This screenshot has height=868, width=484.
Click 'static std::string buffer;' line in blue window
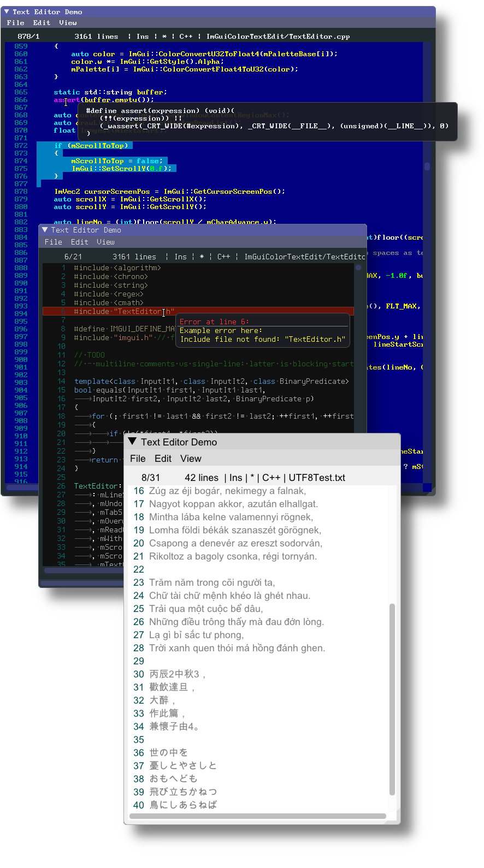pos(110,92)
